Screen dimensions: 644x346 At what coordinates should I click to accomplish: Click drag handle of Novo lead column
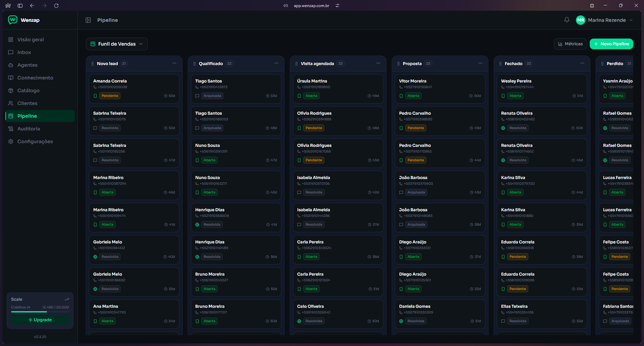pyautogui.click(x=93, y=64)
